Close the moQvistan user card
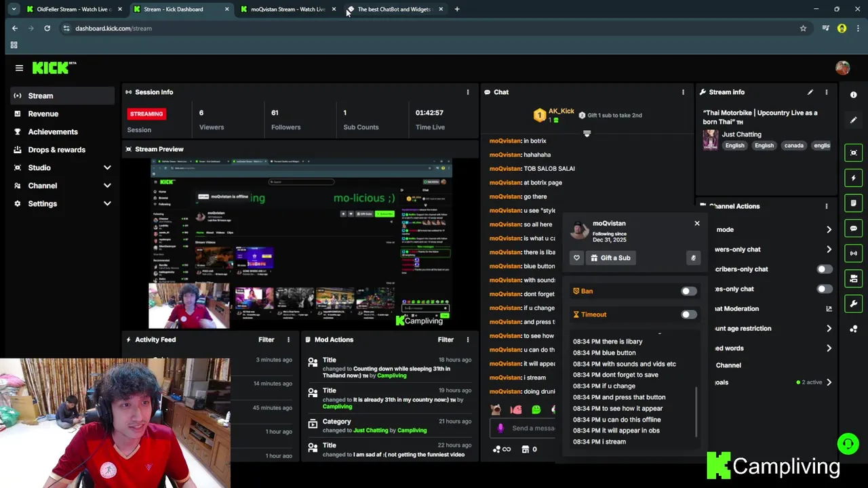 [x=696, y=223]
